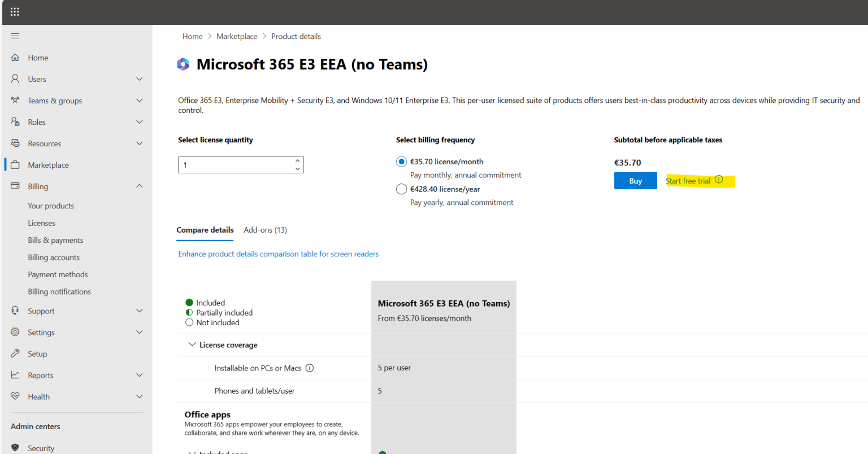Click the info icon beside Start free trial
The width and height of the screenshot is (868, 454).
tap(719, 178)
